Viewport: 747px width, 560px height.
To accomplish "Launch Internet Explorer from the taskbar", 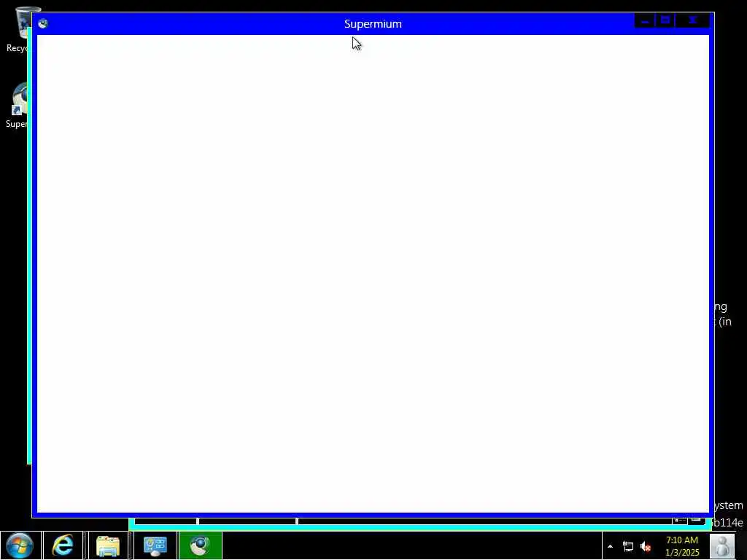I will (x=63, y=545).
